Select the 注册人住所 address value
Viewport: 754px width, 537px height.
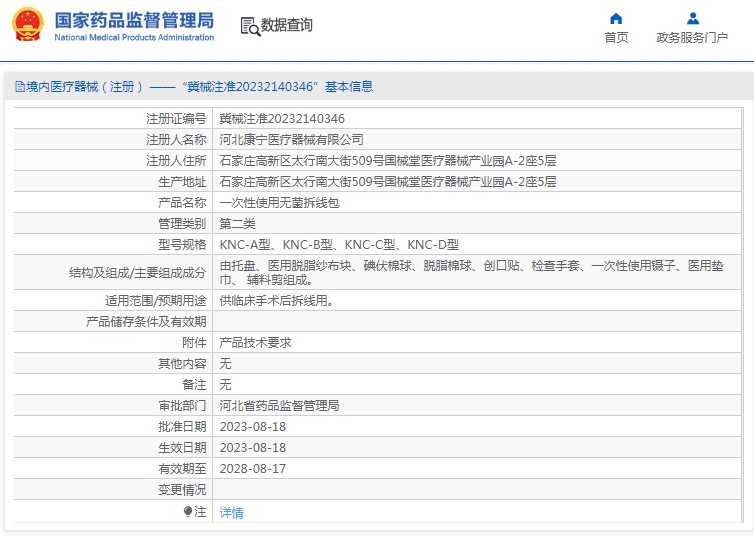coord(388,161)
